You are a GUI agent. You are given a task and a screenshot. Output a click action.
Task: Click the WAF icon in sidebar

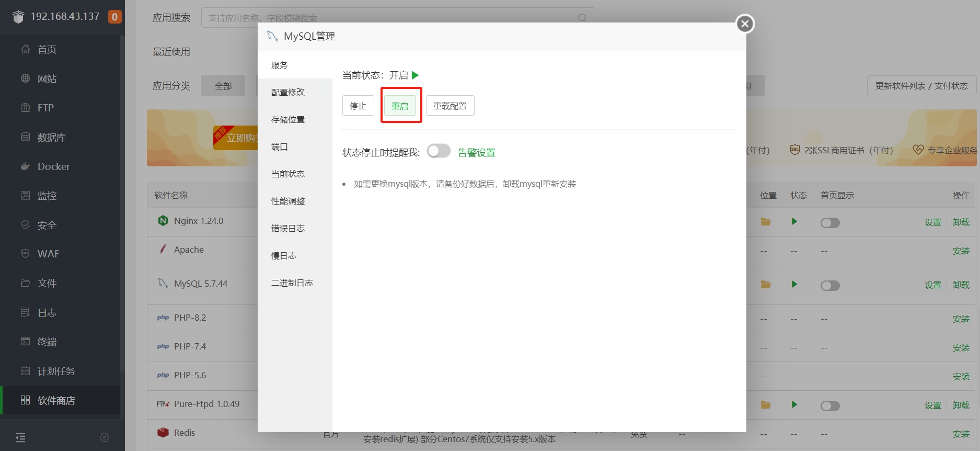point(25,254)
